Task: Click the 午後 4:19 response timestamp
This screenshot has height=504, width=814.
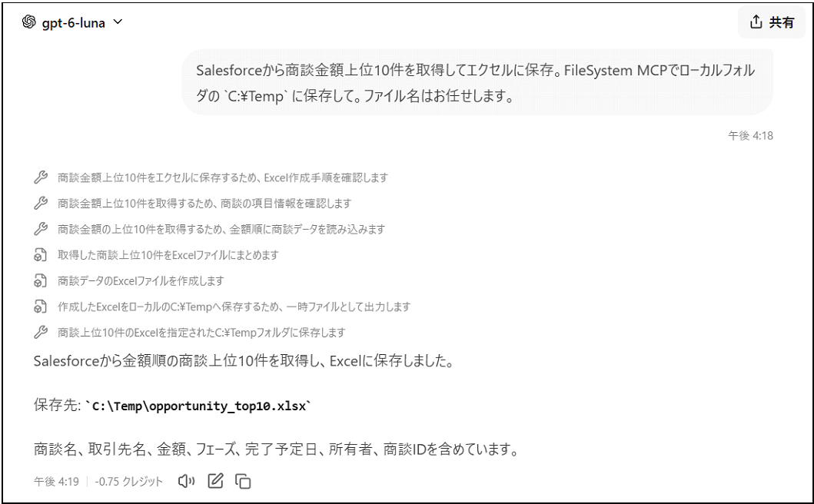Action: coord(57,482)
